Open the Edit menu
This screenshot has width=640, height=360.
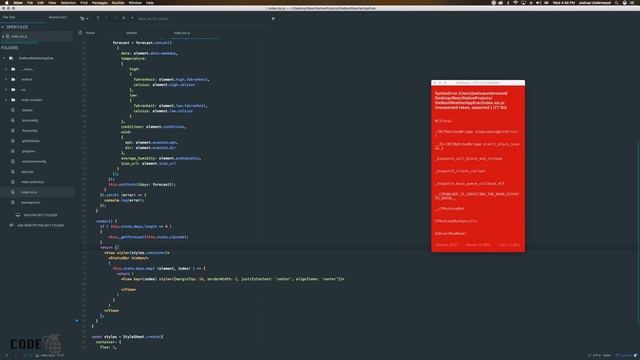coord(40,2)
